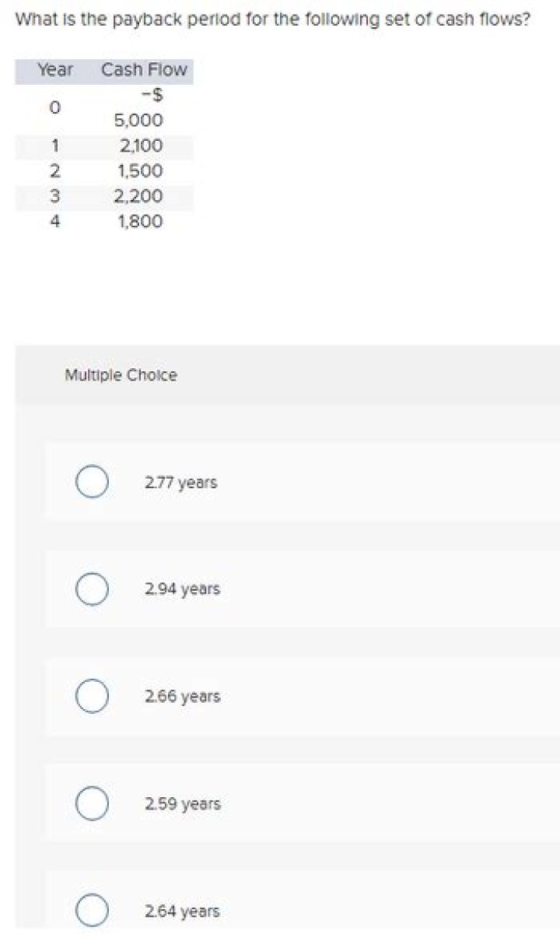Select the 2.77 years radio button

pos(92,483)
